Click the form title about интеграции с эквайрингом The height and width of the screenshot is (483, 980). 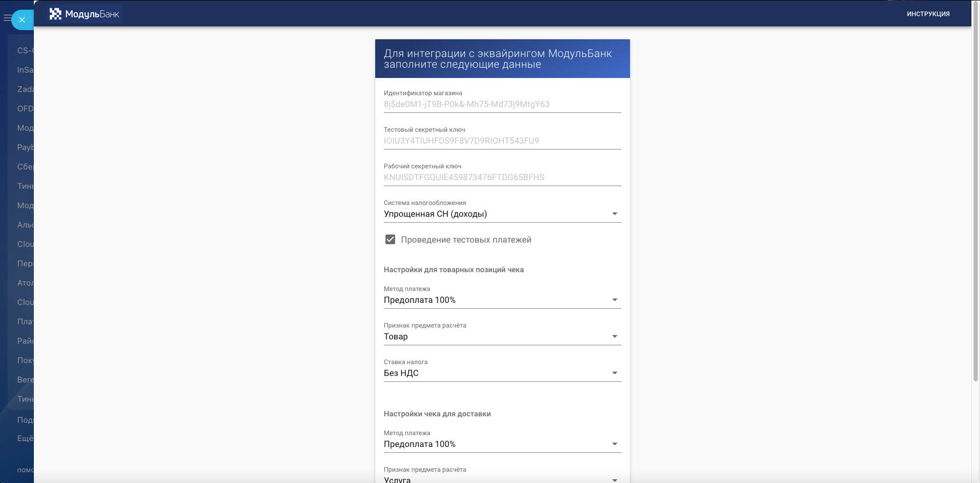click(x=498, y=59)
